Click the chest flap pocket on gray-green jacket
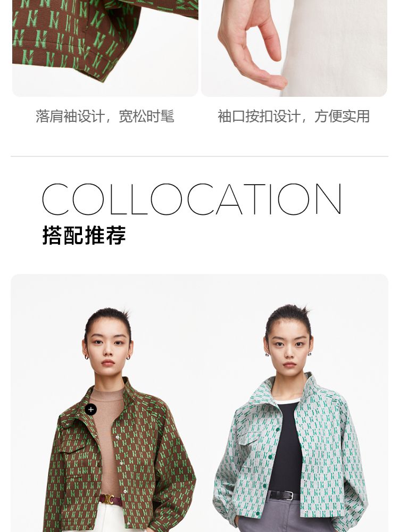Screen dimensions: 399x532 [246, 441]
